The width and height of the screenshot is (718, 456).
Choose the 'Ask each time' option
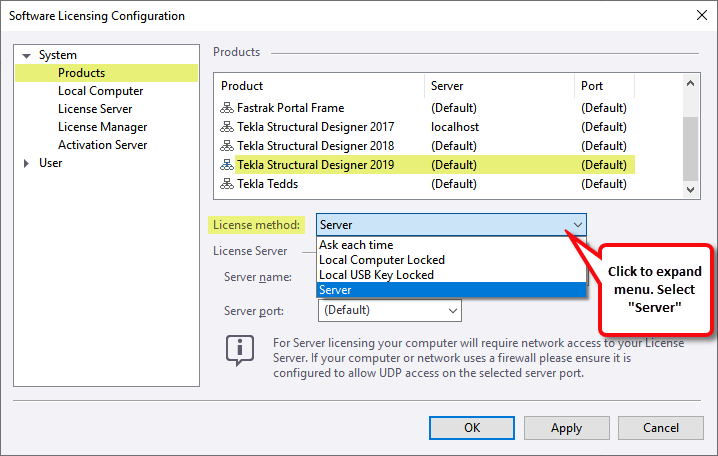pos(356,245)
